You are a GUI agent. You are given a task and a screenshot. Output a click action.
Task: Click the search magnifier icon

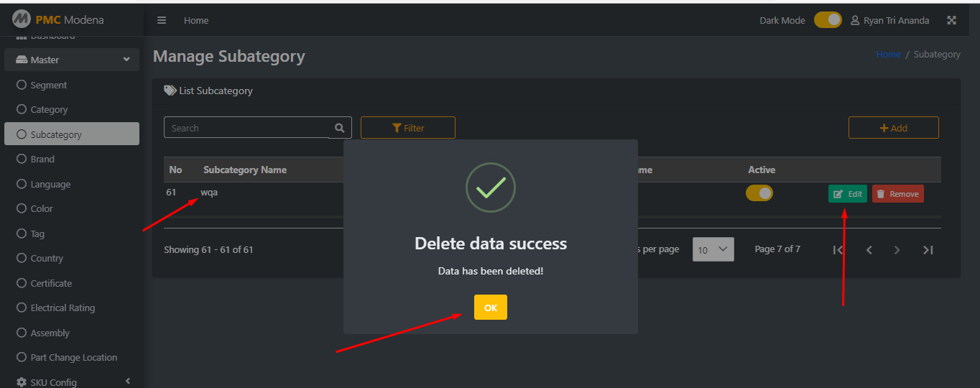click(340, 128)
